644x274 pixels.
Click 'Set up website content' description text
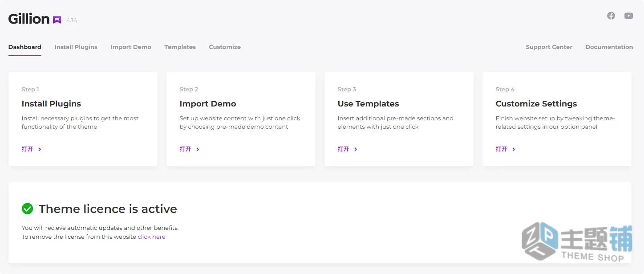tap(240, 123)
